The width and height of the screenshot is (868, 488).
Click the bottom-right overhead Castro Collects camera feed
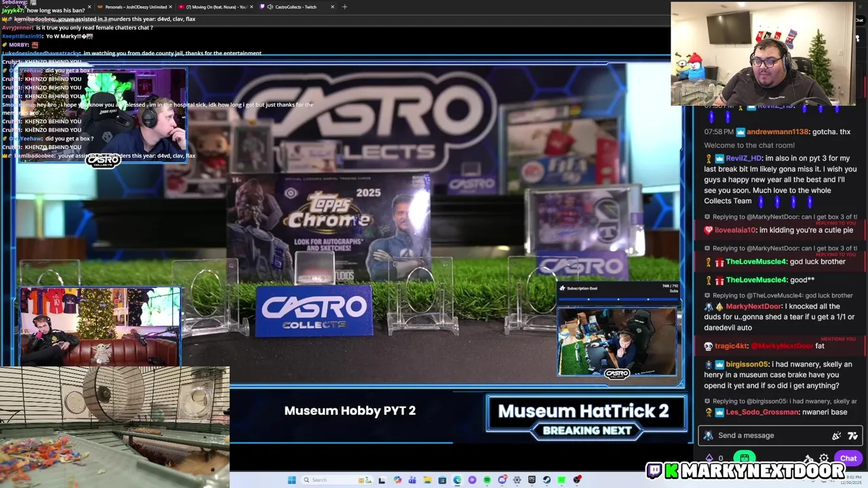[x=616, y=342]
